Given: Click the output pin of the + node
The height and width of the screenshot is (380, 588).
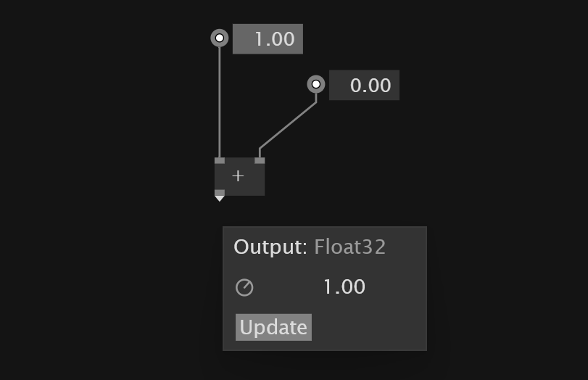Looking at the screenshot, I should point(220,192).
